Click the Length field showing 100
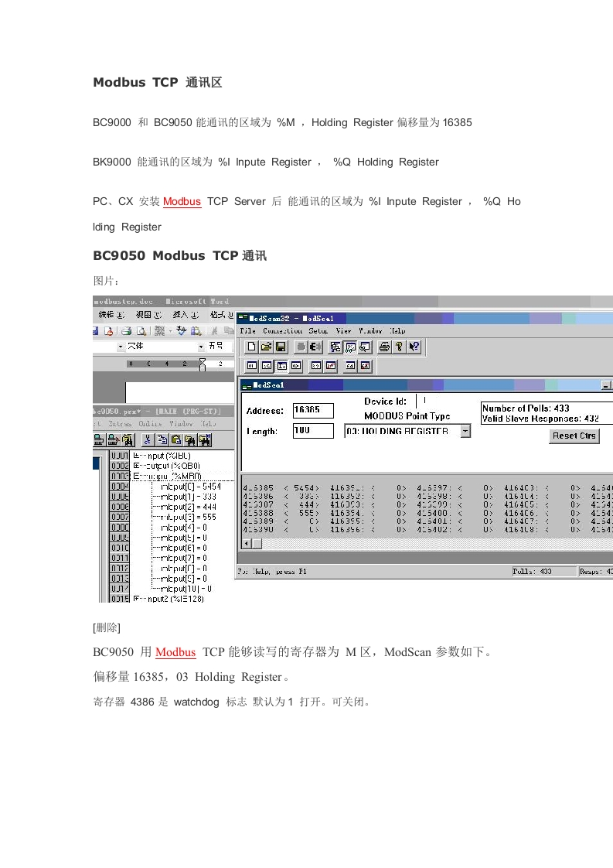Viewport: 613px width, 868px height. [x=313, y=431]
